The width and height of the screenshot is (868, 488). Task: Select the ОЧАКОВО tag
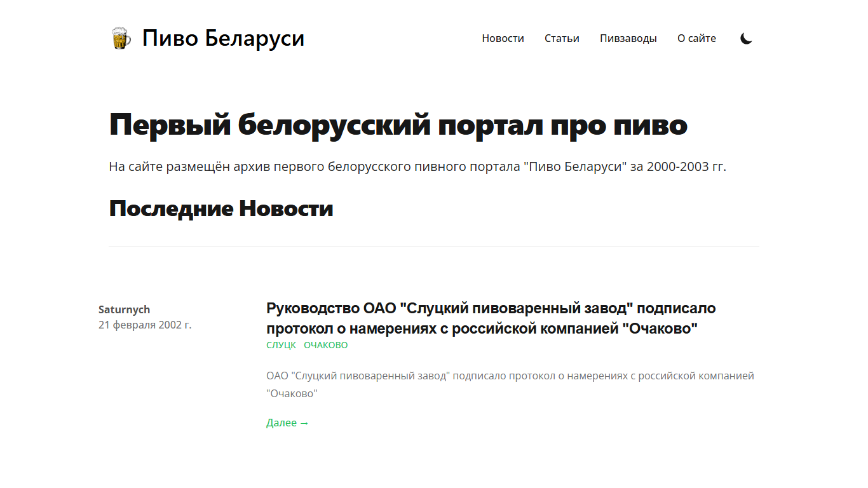coord(326,345)
